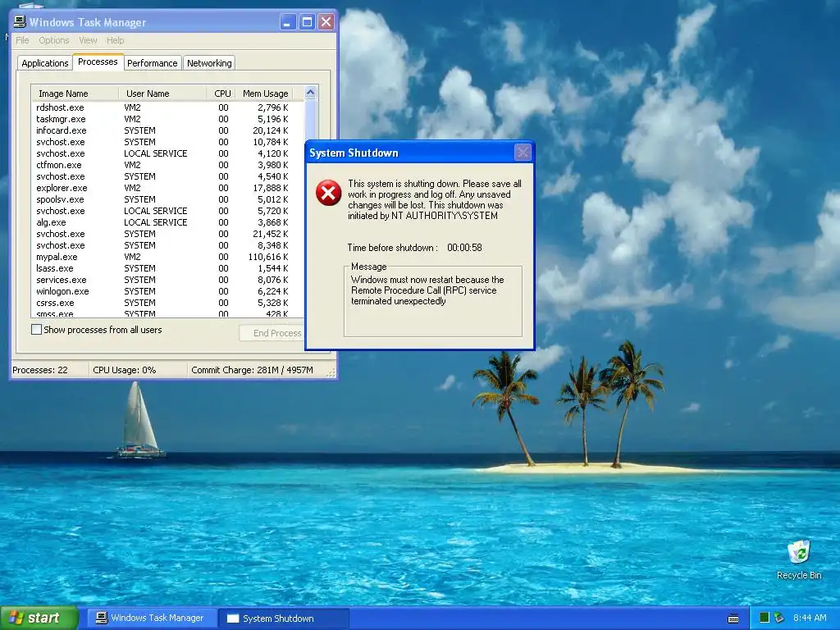Select the infocard.exe process row
This screenshot has height=630, width=840.
tap(167, 130)
